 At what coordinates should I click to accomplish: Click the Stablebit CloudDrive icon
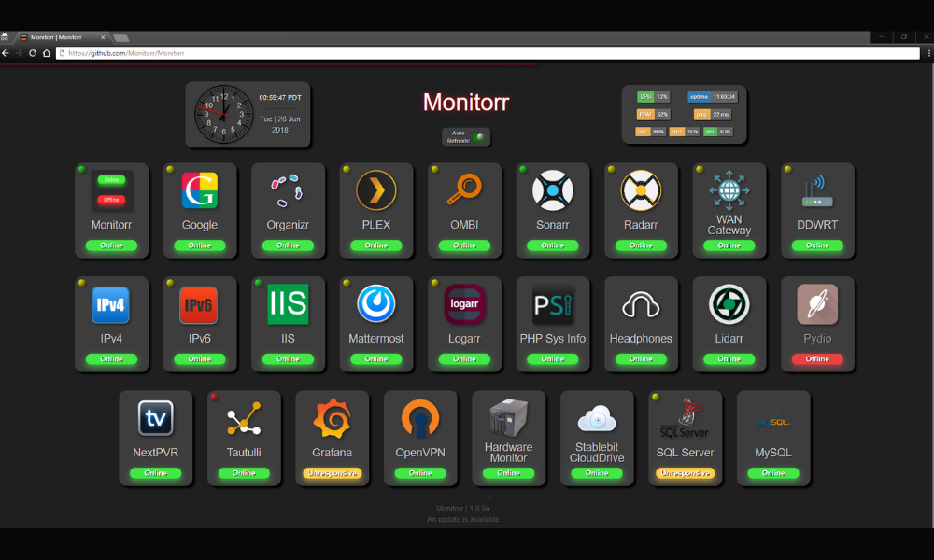597,418
